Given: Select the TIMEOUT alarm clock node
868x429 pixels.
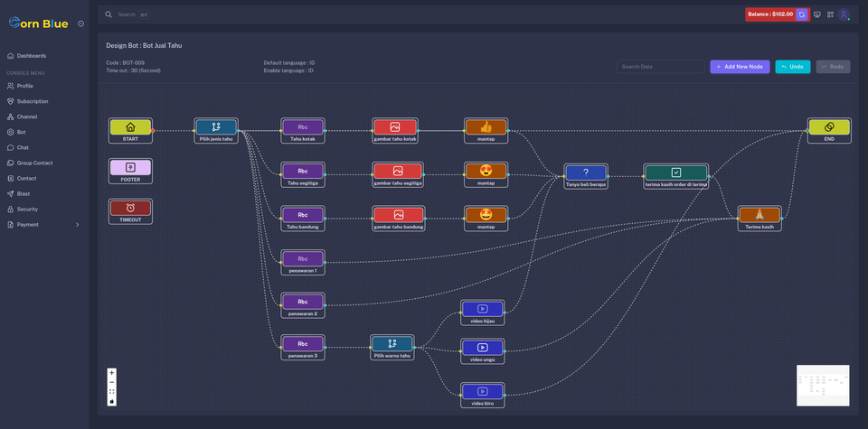Looking at the screenshot, I should click(x=130, y=208).
